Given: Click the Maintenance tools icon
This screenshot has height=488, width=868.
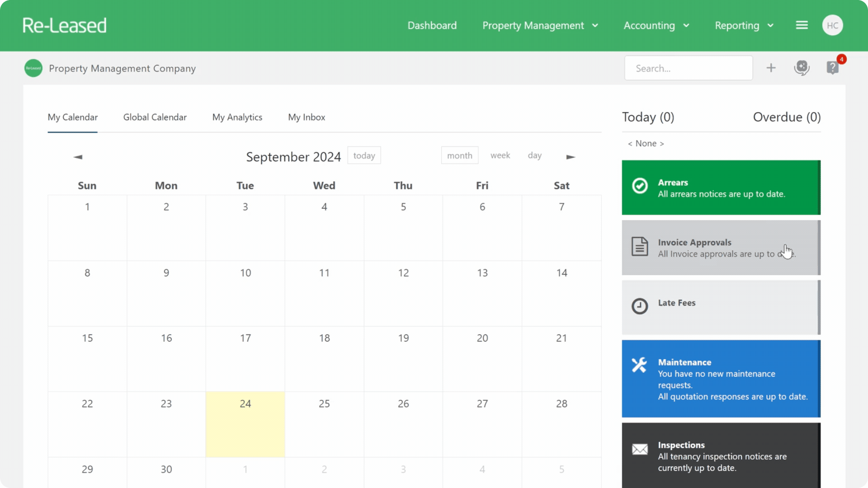Looking at the screenshot, I should (639, 365).
